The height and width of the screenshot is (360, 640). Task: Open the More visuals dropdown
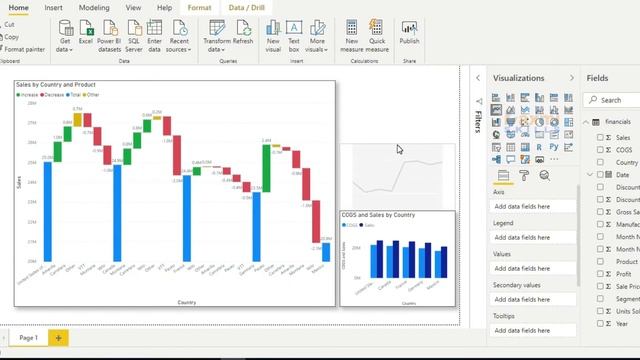316,36
